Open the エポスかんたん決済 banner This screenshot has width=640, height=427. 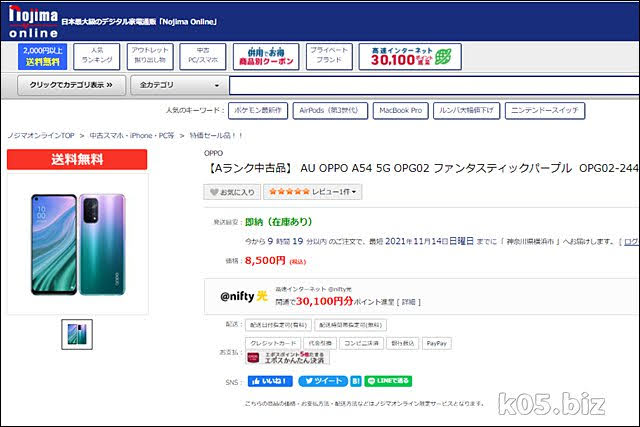[x=287, y=358]
